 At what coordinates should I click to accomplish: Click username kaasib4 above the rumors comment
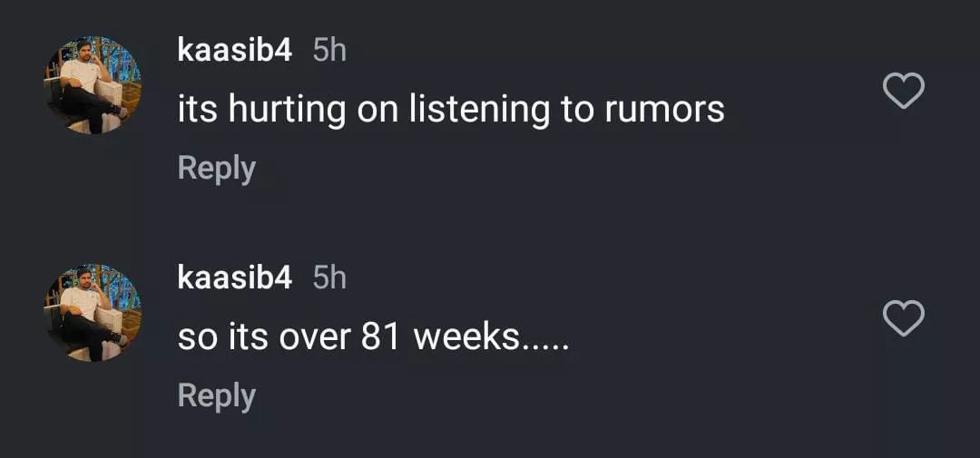(x=235, y=51)
